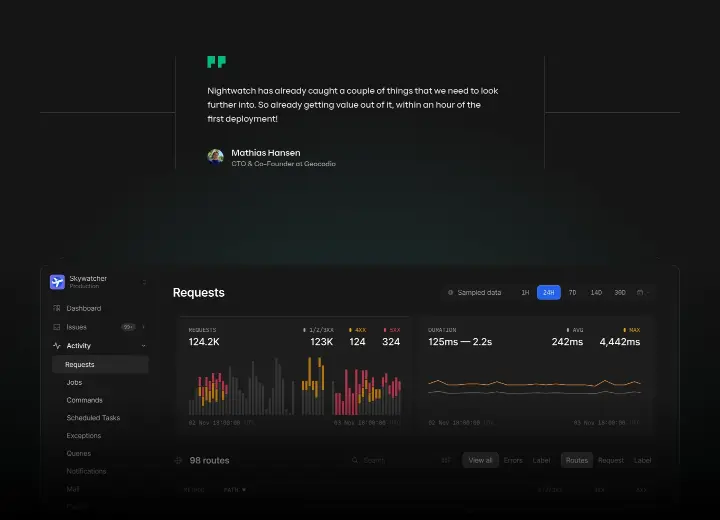
Task: Click the 324 5XX count value
Action: tap(391, 342)
